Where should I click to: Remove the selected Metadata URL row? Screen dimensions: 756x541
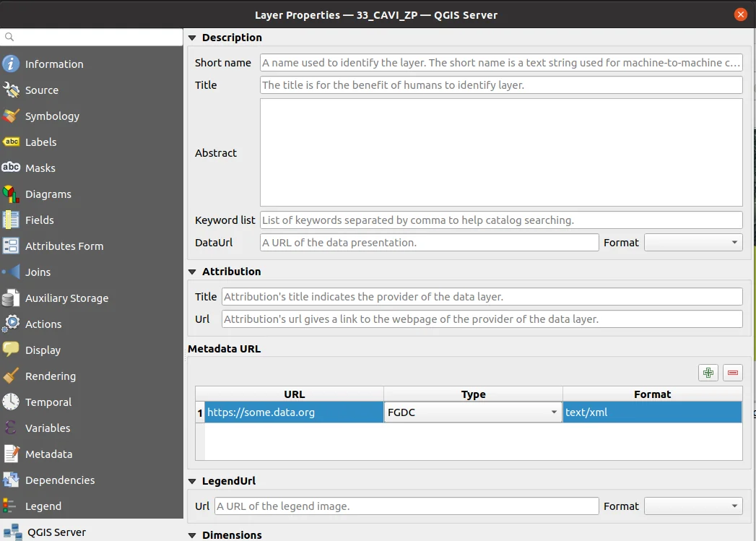click(733, 373)
